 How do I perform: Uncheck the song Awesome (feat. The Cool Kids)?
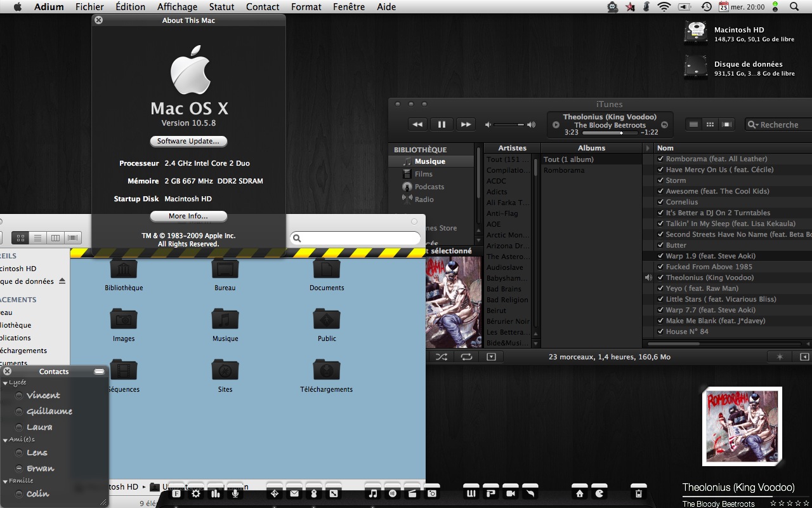pyautogui.click(x=660, y=191)
